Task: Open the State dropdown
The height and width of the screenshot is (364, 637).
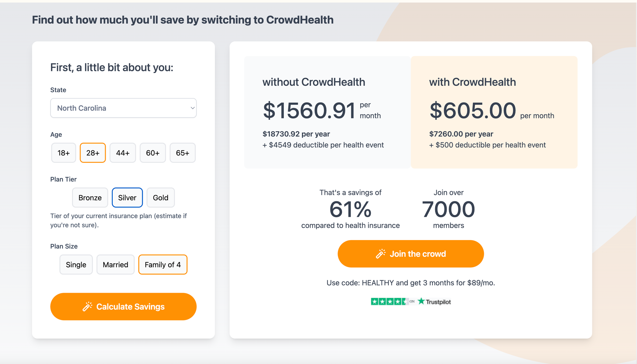Action: (x=123, y=108)
